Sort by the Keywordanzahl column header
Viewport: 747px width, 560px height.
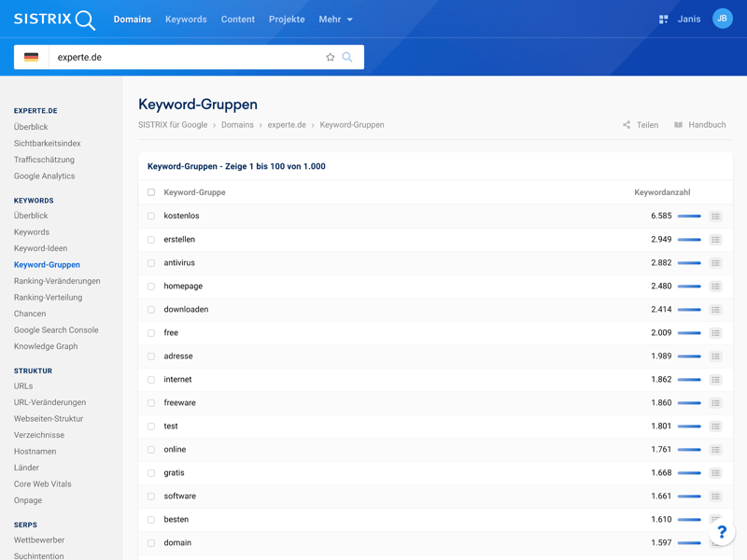[x=662, y=192]
